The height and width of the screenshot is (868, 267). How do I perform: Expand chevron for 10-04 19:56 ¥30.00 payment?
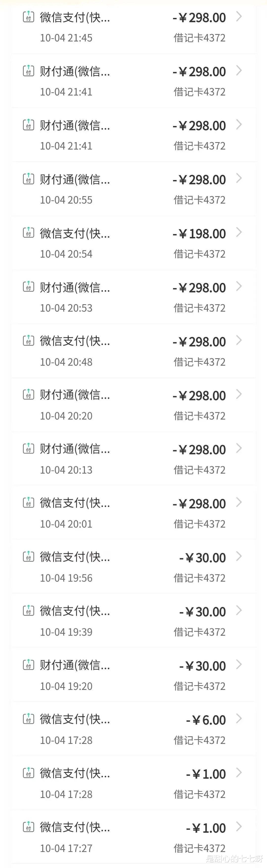tap(239, 557)
